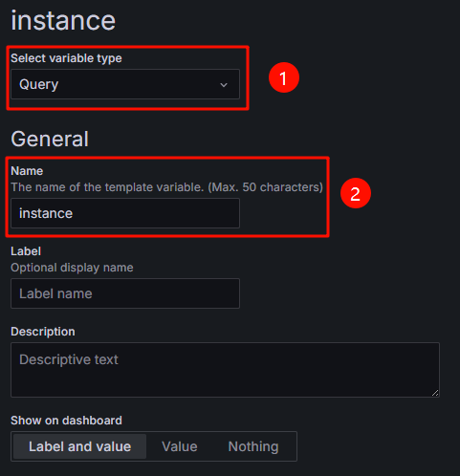The height and width of the screenshot is (476, 460).
Task: Focus the Name field containing instance
Action: (x=125, y=213)
